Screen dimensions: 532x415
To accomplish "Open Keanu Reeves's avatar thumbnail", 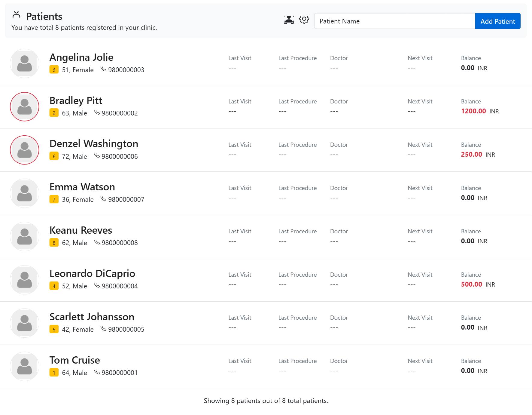I will tap(25, 237).
